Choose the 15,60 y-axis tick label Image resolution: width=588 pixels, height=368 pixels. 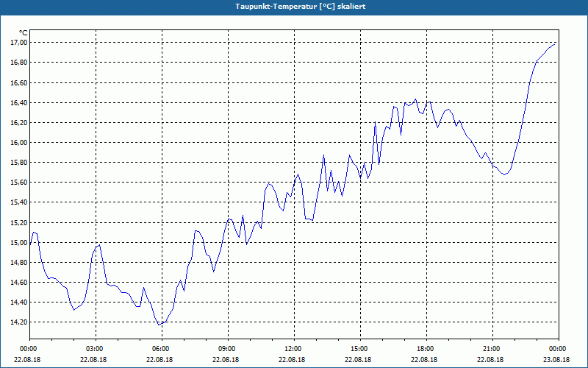click(x=19, y=183)
